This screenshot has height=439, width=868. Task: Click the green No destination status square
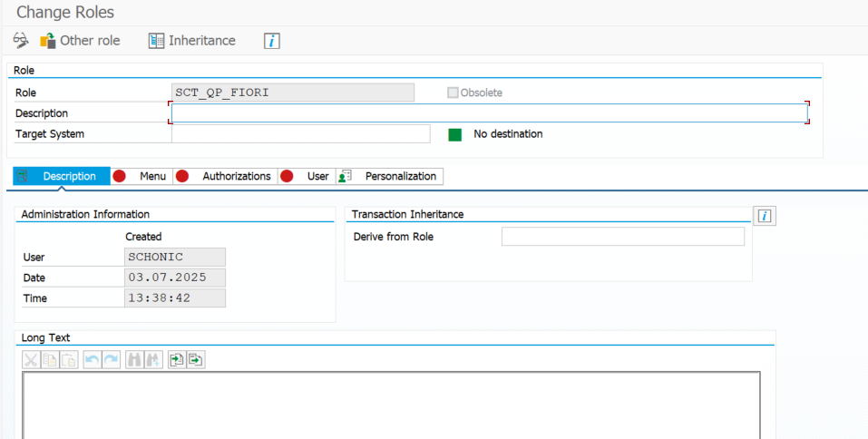(455, 134)
